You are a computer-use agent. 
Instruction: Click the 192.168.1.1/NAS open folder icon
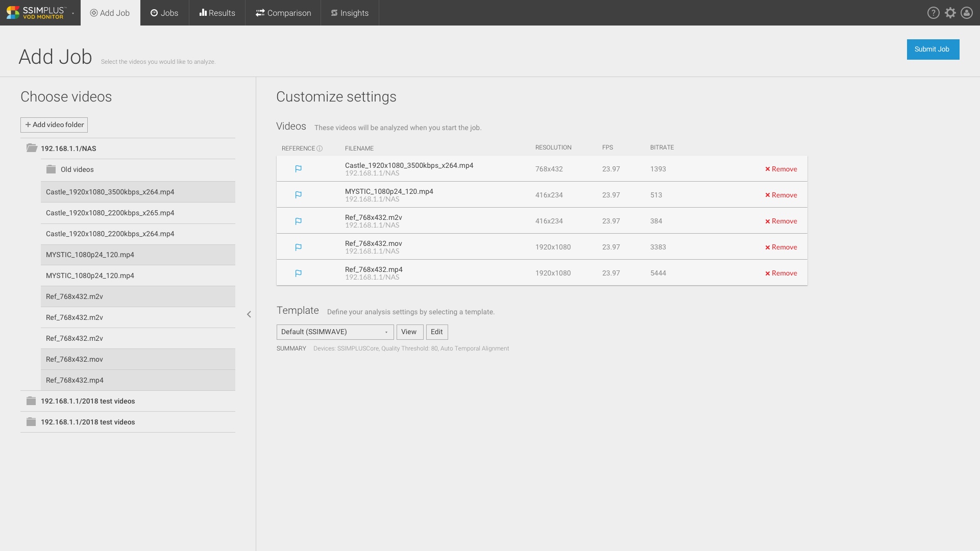pyautogui.click(x=32, y=148)
